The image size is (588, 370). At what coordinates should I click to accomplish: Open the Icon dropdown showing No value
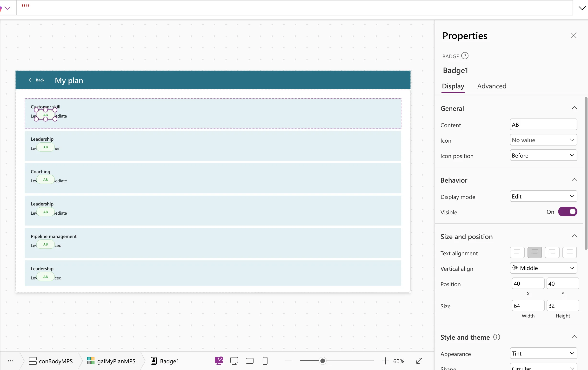point(543,140)
